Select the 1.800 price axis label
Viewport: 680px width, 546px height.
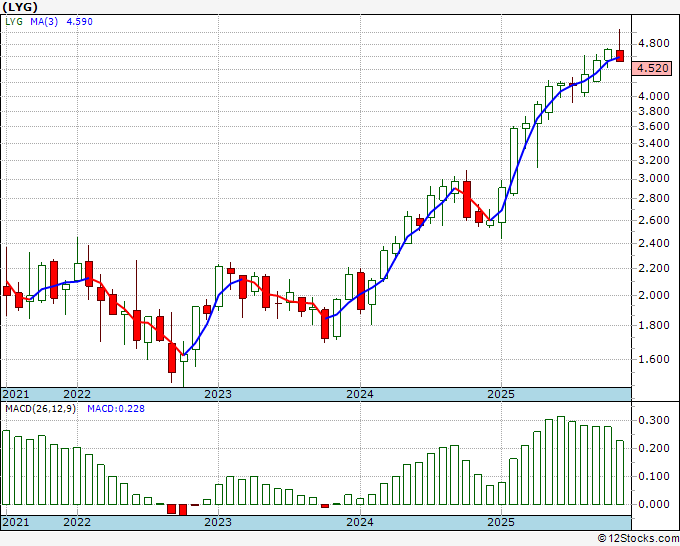click(x=654, y=325)
